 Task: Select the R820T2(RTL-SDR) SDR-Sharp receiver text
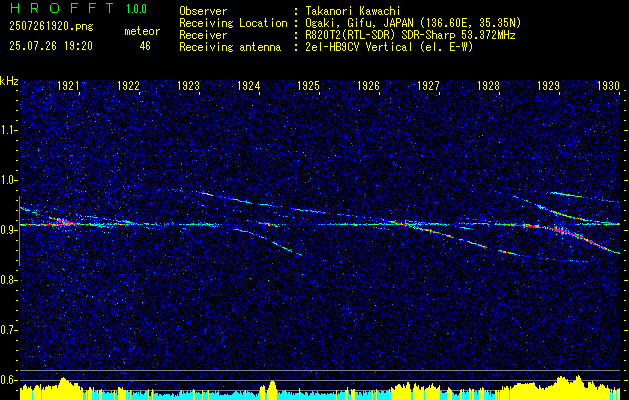(410, 35)
